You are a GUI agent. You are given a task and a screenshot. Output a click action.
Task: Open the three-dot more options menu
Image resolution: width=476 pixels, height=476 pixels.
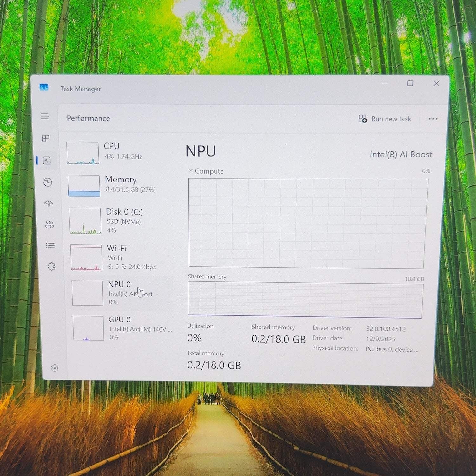(433, 119)
